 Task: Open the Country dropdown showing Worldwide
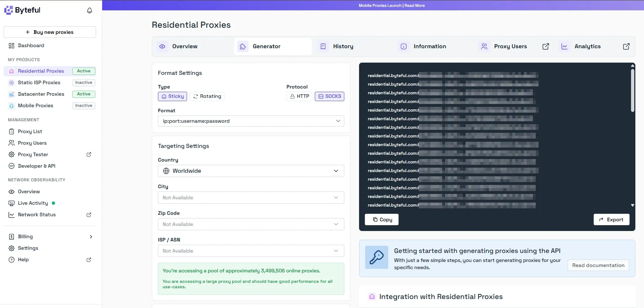tap(251, 171)
